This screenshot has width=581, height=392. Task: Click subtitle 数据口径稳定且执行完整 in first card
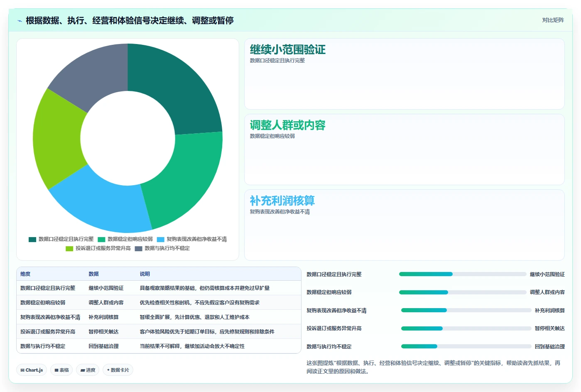[x=277, y=61]
